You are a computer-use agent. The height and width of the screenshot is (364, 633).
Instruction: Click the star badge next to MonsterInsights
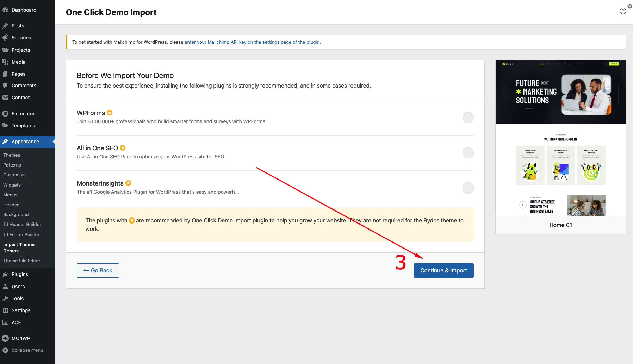[x=128, y=183]
